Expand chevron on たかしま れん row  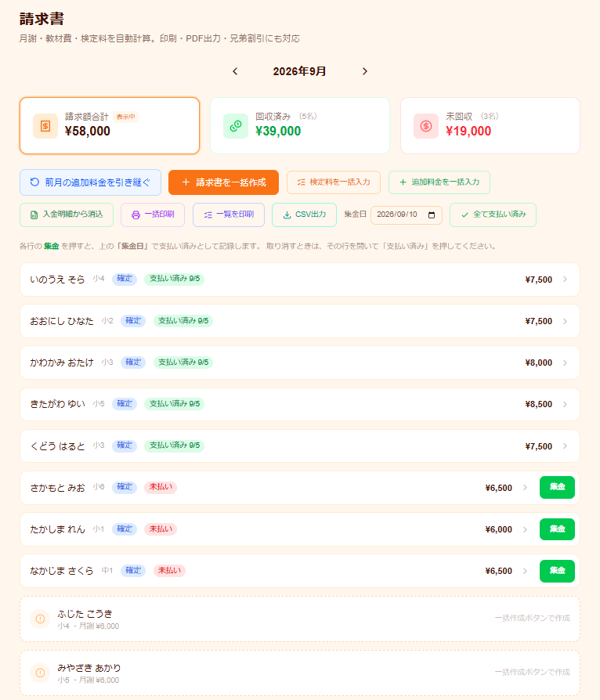click(x=525, y=529)
